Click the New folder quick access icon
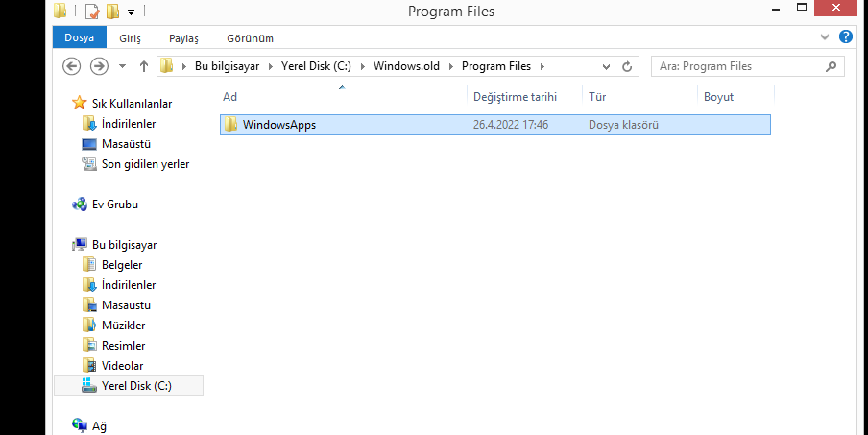Viewport: 868px width, 435px height. 112,11
